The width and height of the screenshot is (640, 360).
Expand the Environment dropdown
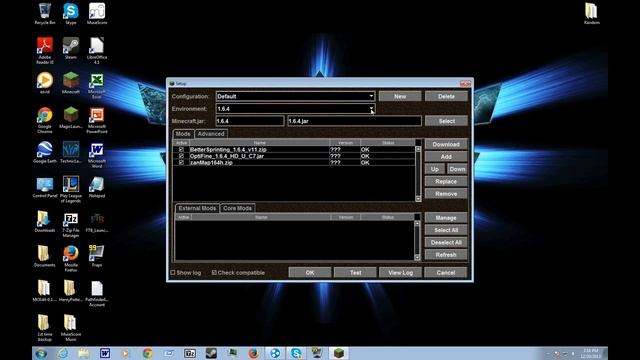point(371,109)
